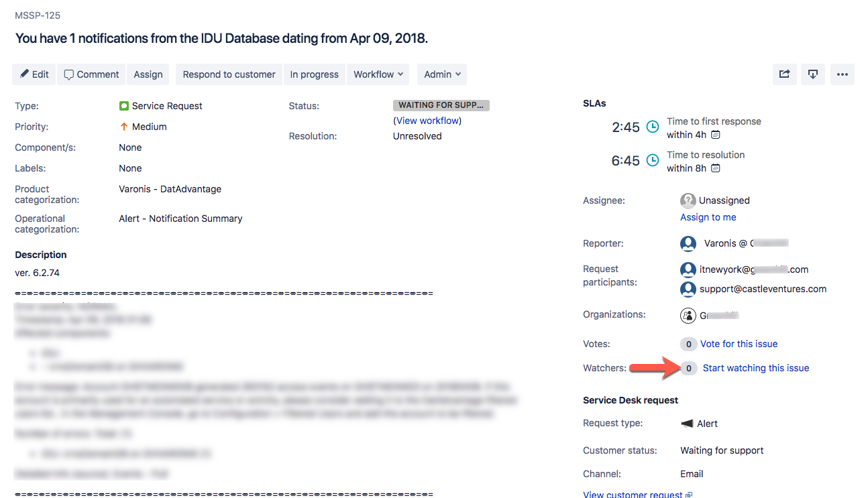868x498 pixels.
Task: Expand the Admin dropdown
Action: [x=442, y=74]
